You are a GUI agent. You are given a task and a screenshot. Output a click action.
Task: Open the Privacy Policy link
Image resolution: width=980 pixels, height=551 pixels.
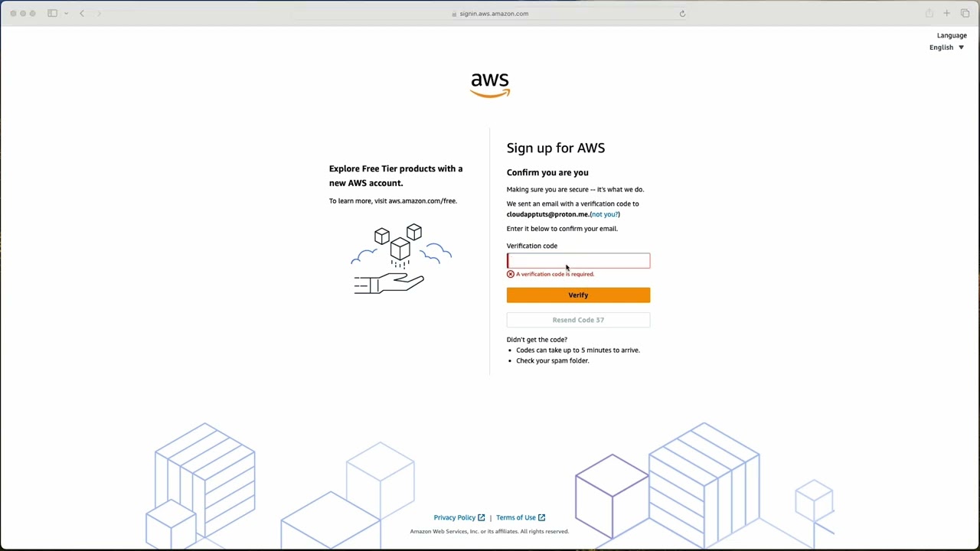pos(455,518)
